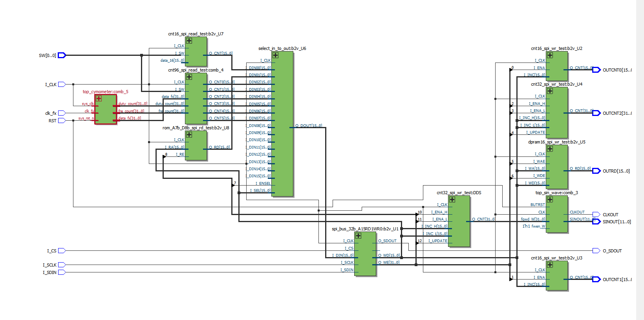This screenshot has width=644, height=320.
Task: Click the O_DOUT[15..0] port on select_in_to_out
Action: tap(308, 126)
